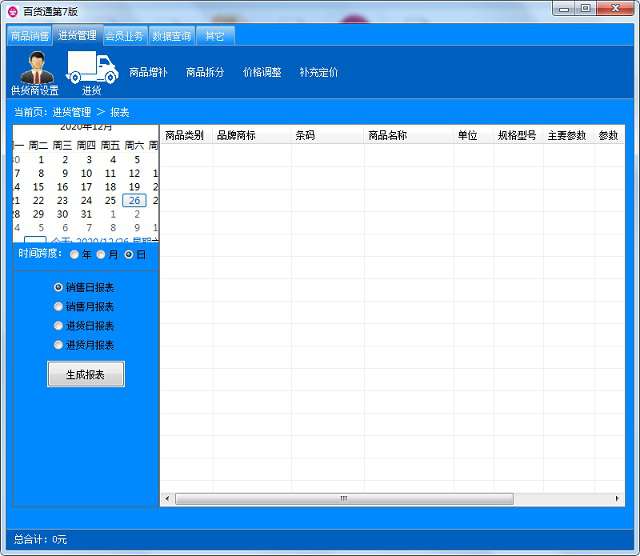Click the 生成报表 button
Image resolution: width=640 pixels, height=556 pixels.
click(86, 374)
